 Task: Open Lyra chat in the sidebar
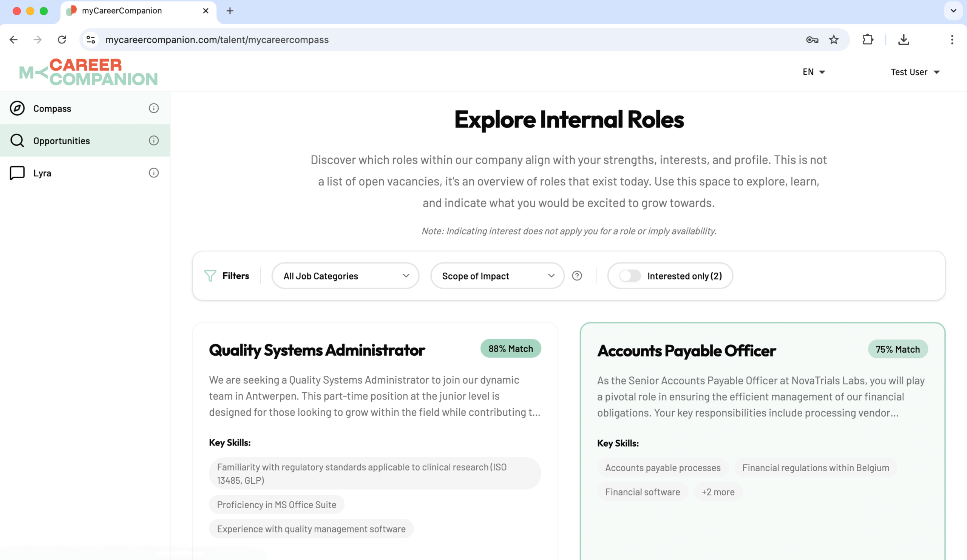[42, 173]
